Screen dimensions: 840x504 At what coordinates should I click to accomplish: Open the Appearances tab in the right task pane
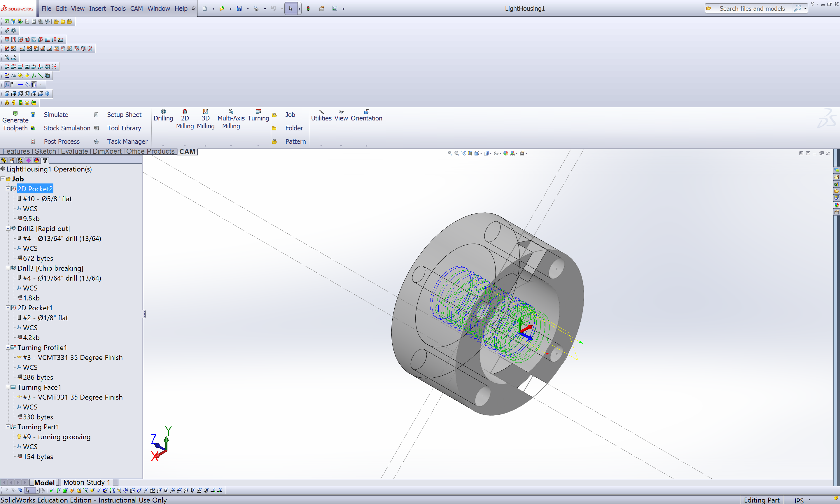[836, 205]
